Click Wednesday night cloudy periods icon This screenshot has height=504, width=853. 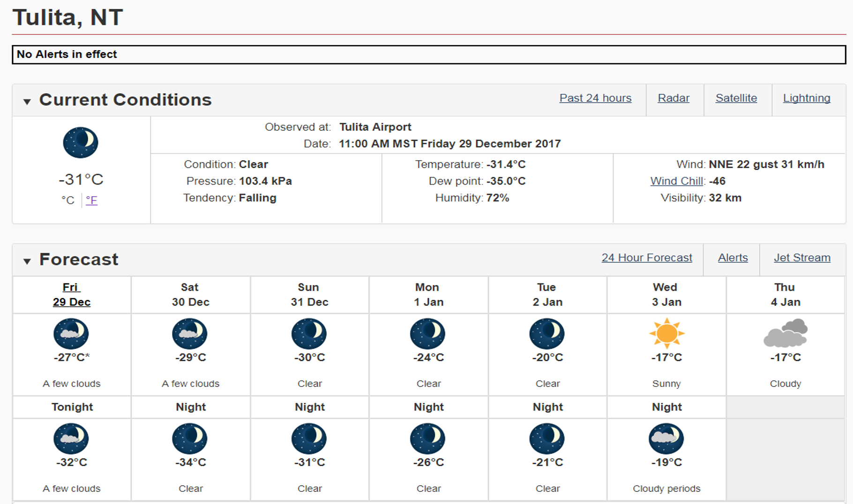(x=666, y=438)
